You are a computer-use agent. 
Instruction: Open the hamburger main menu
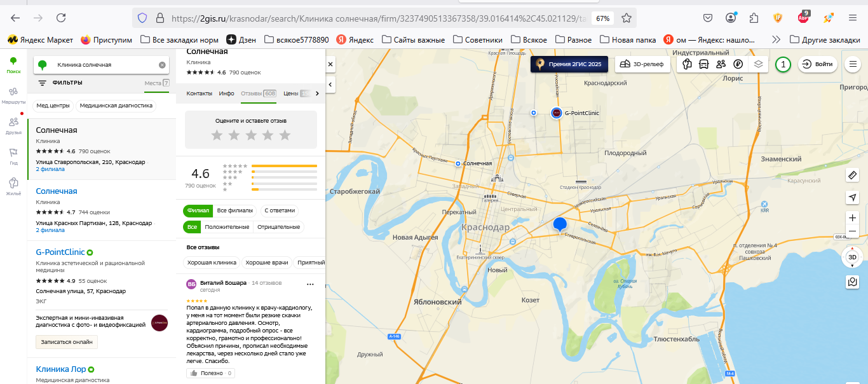(853, 64)
